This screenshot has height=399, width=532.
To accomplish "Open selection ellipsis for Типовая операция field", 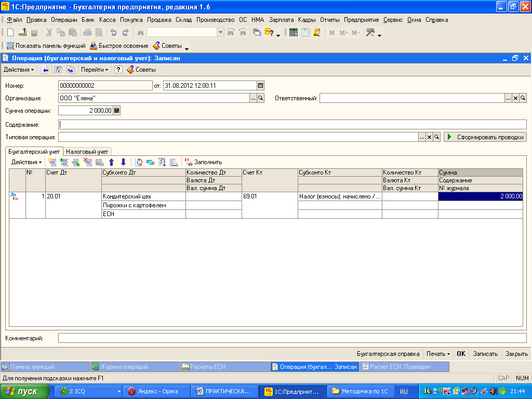I will 422,137.
